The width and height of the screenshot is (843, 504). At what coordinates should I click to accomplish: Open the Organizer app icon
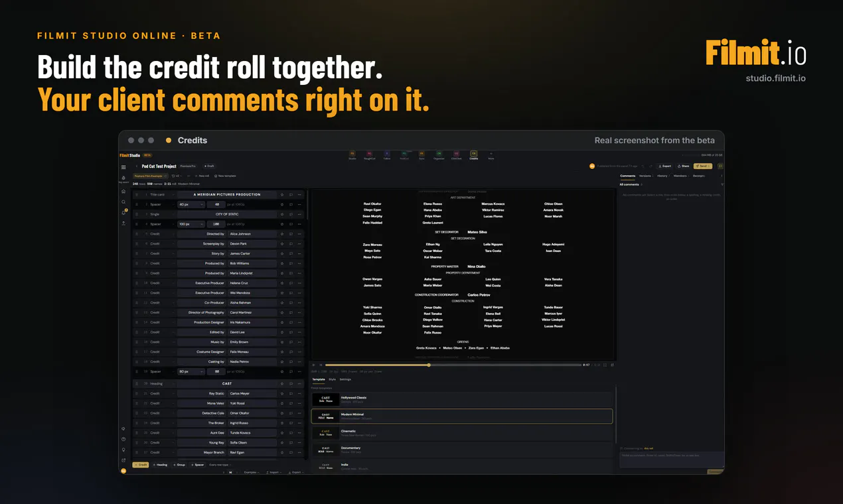[439, 155]
